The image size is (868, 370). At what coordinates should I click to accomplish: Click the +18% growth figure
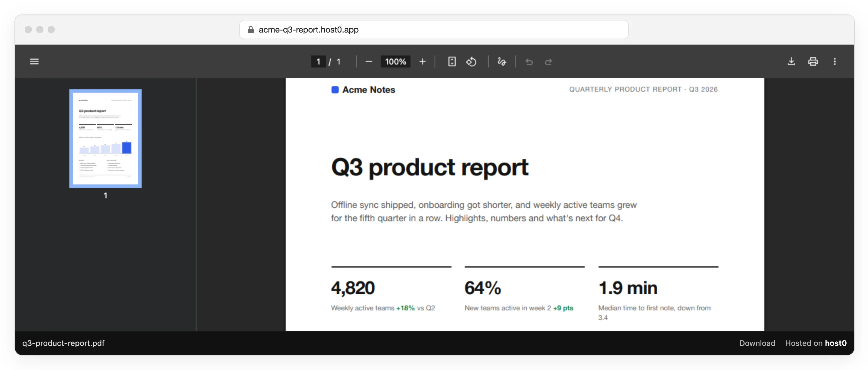pyautogui.click(x=405, y=308)
